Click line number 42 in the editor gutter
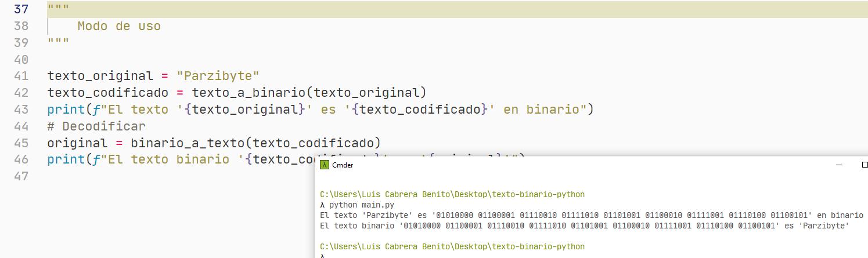This screenshot has width=868, height=258. click(21, 93)
